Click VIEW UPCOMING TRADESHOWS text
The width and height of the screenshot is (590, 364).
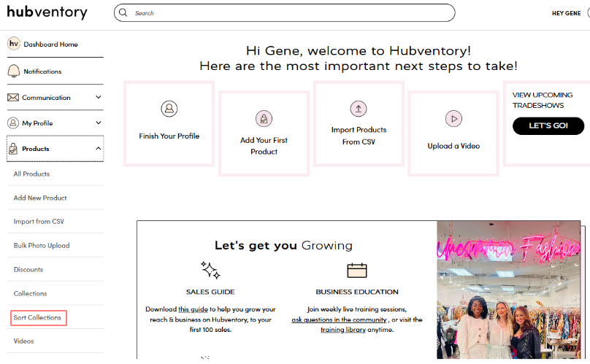(x=543, y=100)
